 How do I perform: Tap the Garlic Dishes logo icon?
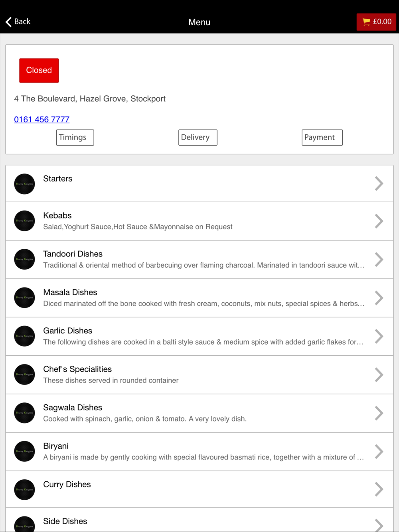point(24,336)
